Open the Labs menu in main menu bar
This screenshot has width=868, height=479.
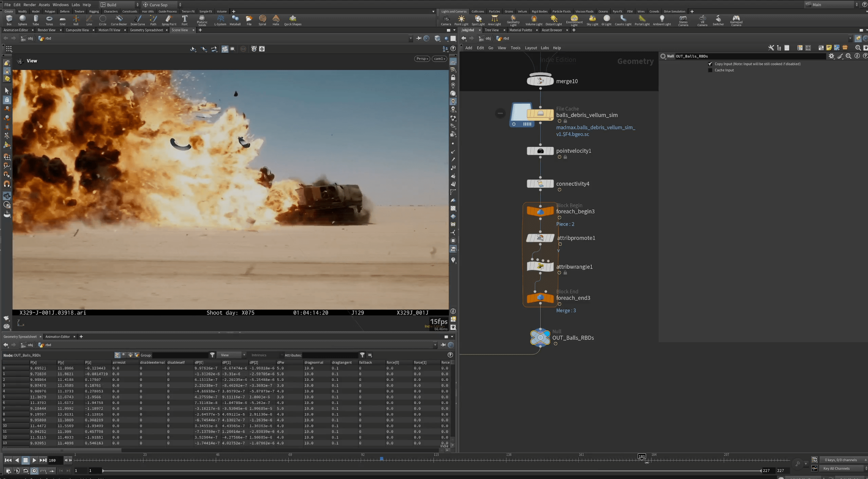(76, 5)
